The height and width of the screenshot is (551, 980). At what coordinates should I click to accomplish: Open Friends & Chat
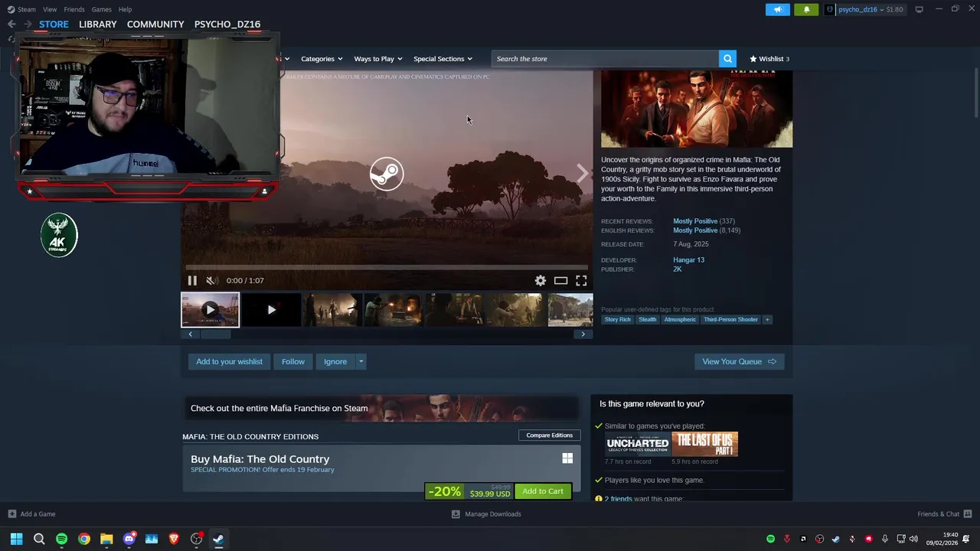tap(944, 514)
